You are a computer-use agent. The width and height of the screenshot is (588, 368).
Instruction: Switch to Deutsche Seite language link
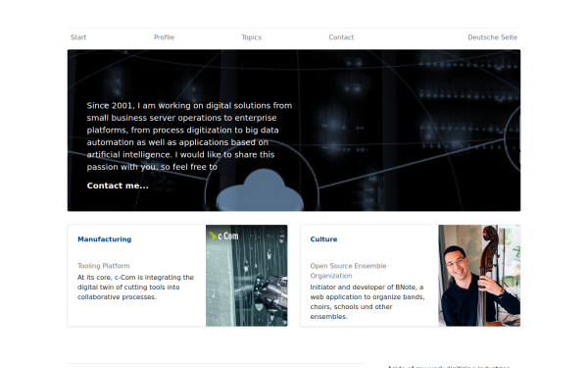click(492, 37)
